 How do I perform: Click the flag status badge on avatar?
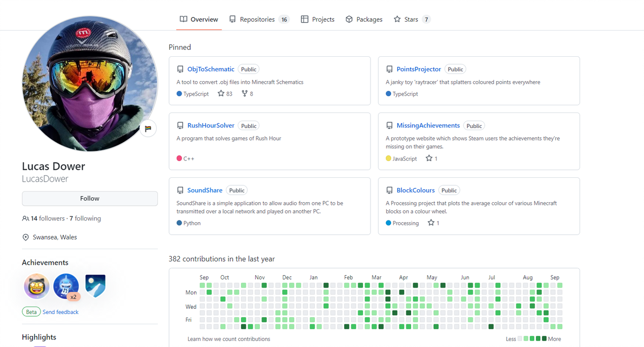147,129
